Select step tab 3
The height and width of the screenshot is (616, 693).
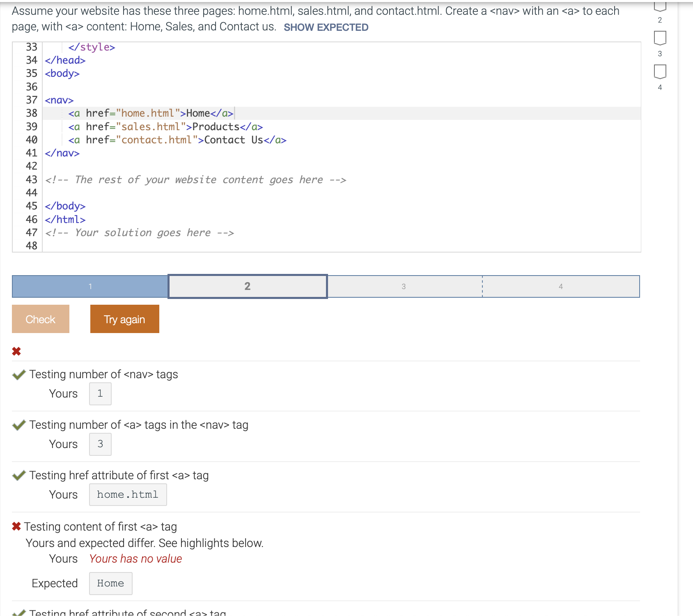tap(404, 286)
